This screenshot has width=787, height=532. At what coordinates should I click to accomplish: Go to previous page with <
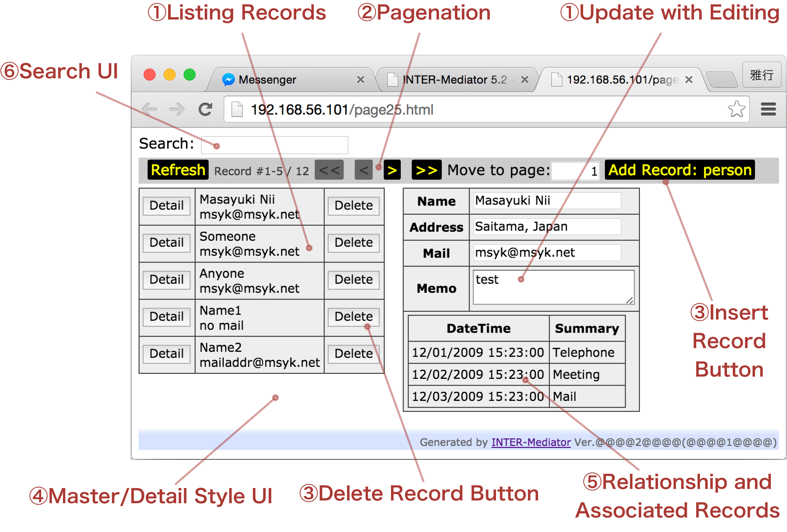click(364, 170)
